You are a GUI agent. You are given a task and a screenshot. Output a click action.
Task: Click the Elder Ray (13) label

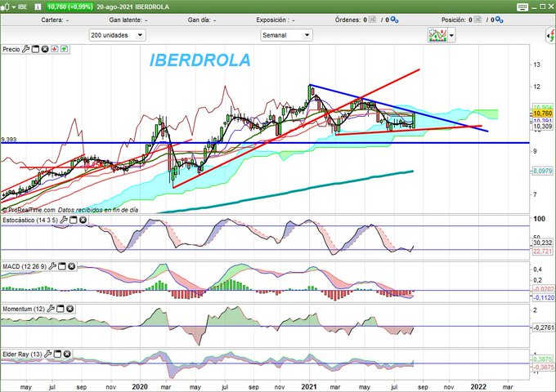pos(22,354)
